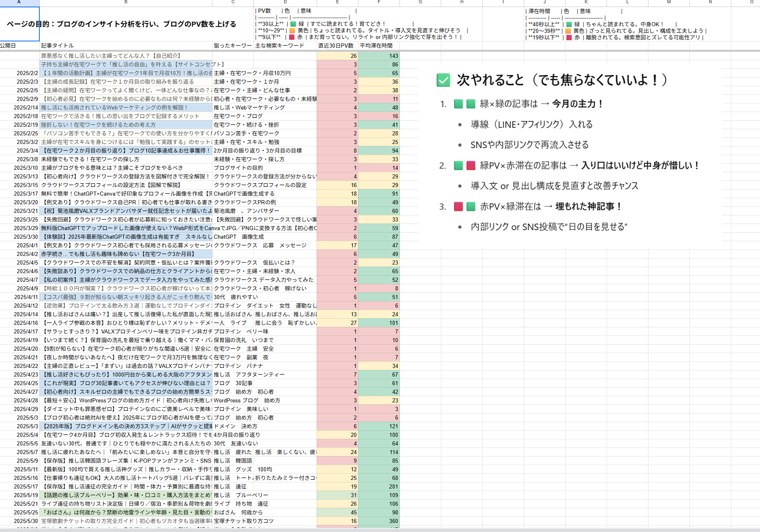Click PV value 8 in 2025/3/4 row

[338, 151]
